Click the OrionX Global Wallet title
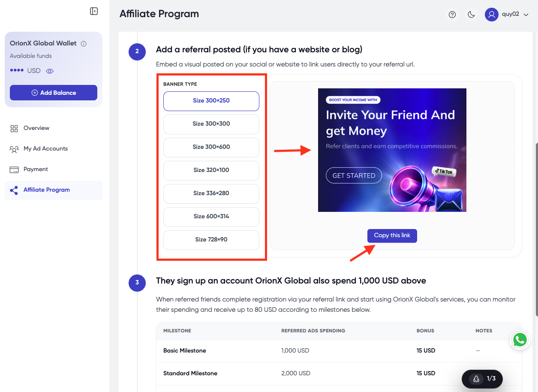This screenshot has width=538, height=392. click(43, 43)
